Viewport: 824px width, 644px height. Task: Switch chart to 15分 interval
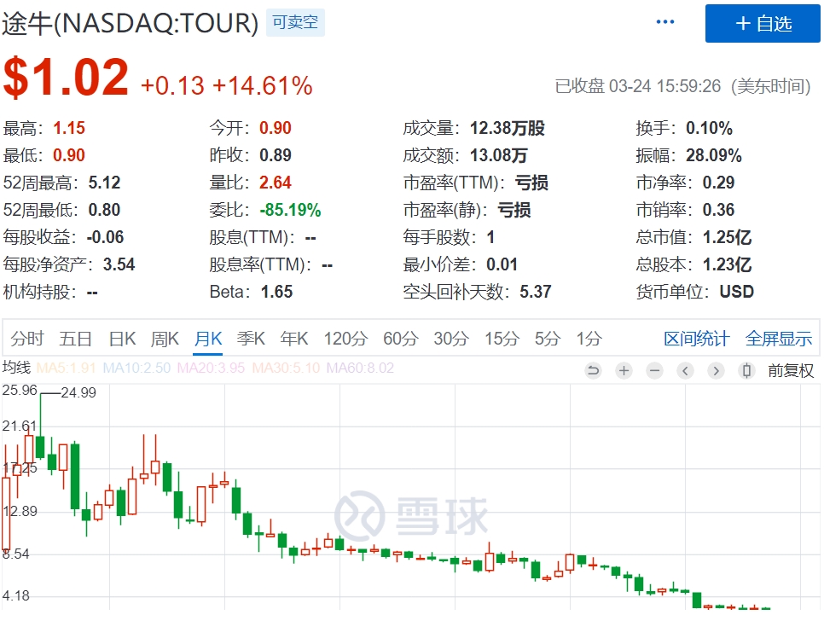pos(502,339)
